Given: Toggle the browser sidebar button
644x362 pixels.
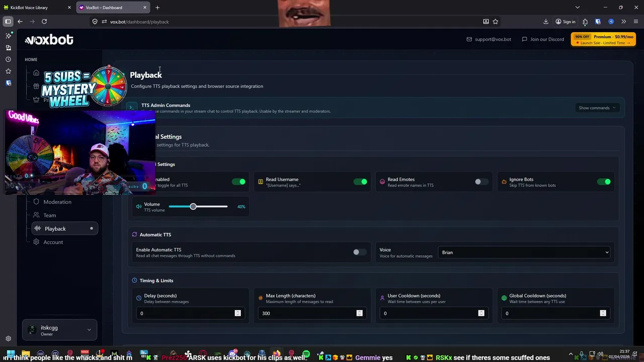Looking at the screenshot, I should pyautogui.click(x=8, y=22).
